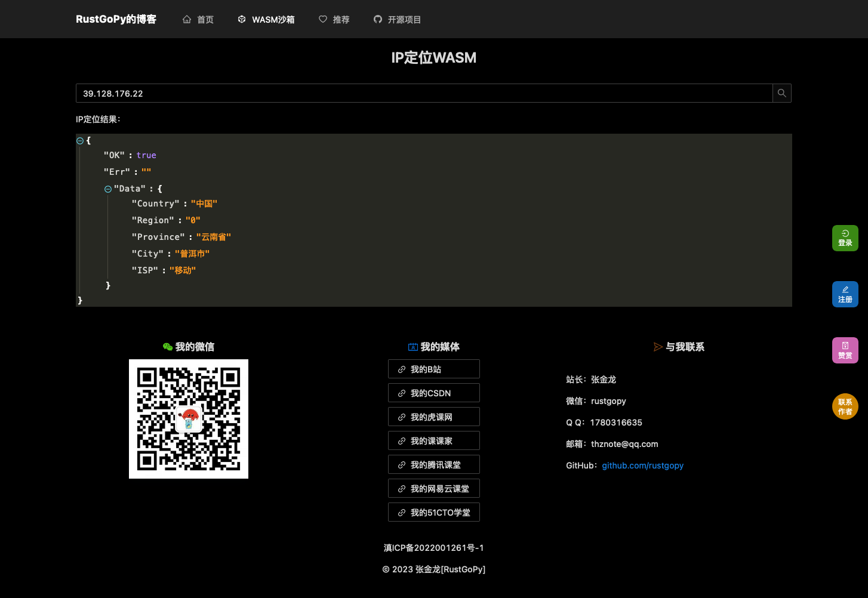Click the paper plane icon beside 与我联系

[658, 347]
